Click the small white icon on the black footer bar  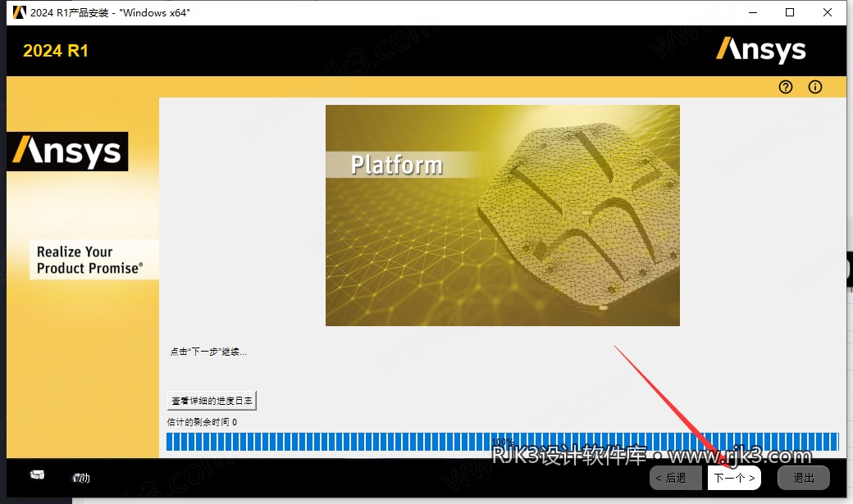[37, 474]
